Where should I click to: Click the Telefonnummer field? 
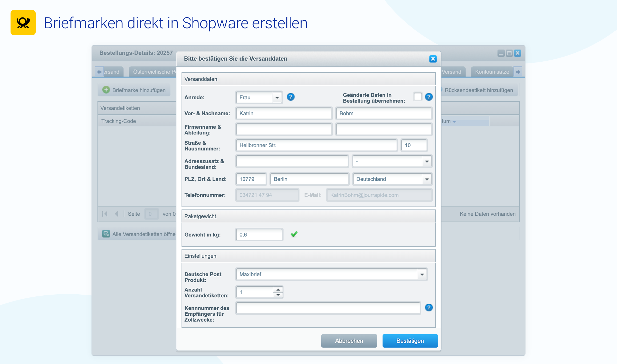[x=267, y=195]
